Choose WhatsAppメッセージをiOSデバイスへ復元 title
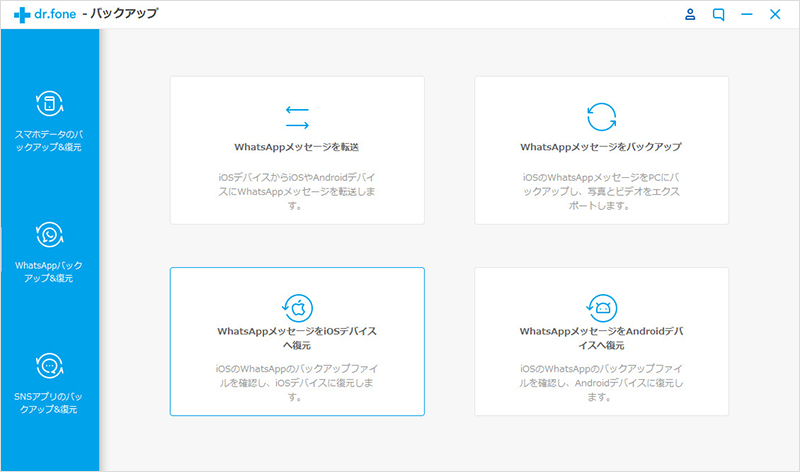 pos(297,338)
